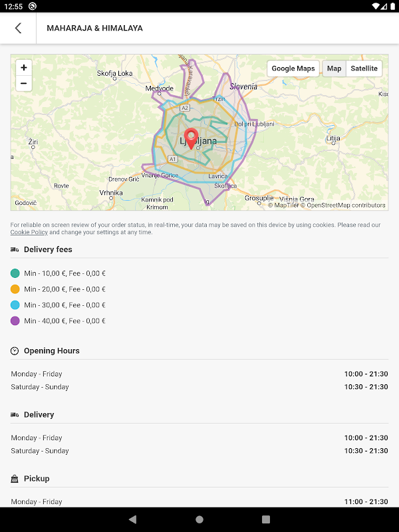This screenshot has height=532, width=399.
Task: Zoom out on the map
Action: pyautogui.click(x=24, y=83)
